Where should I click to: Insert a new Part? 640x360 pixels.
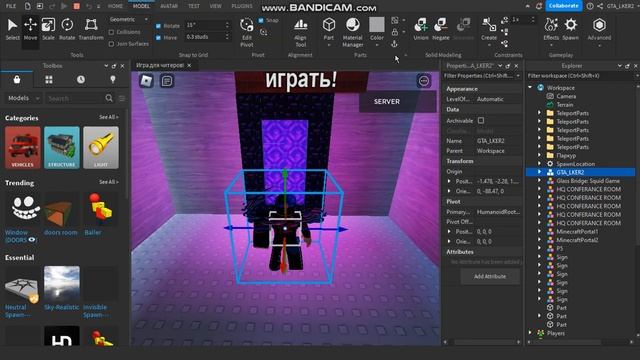(x=329, y=29)
